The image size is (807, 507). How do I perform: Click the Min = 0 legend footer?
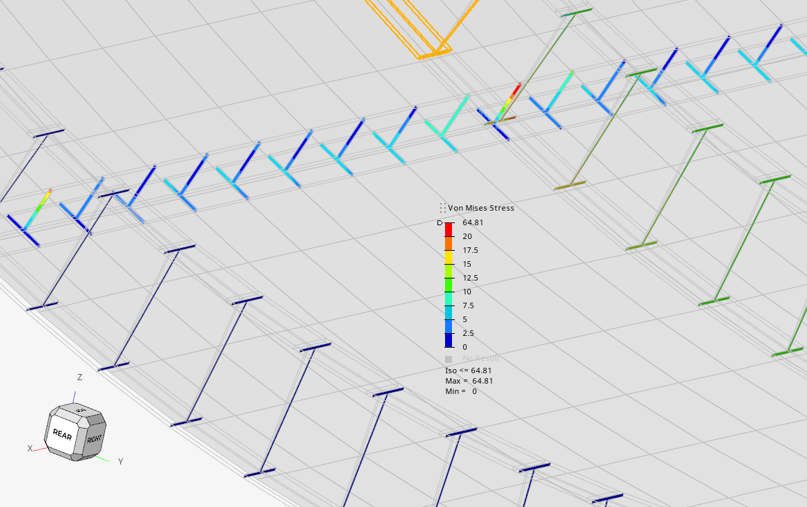tap(461, 391)
